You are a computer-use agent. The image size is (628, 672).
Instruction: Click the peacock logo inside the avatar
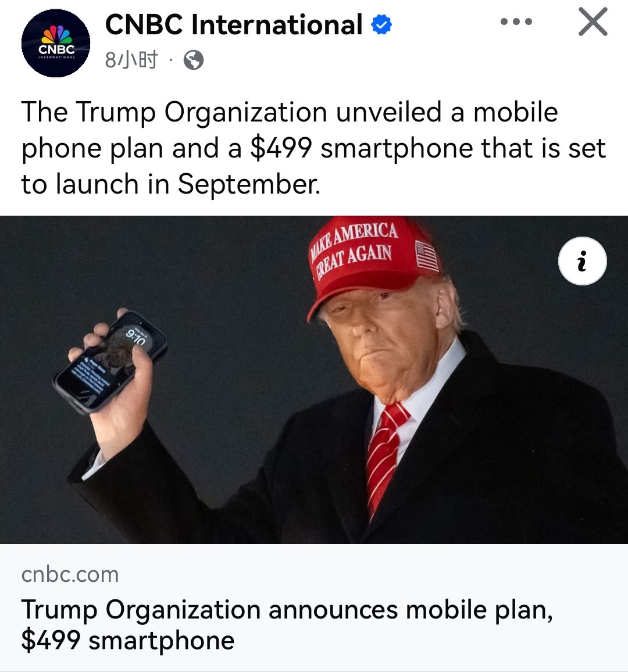tap(56, 34)
